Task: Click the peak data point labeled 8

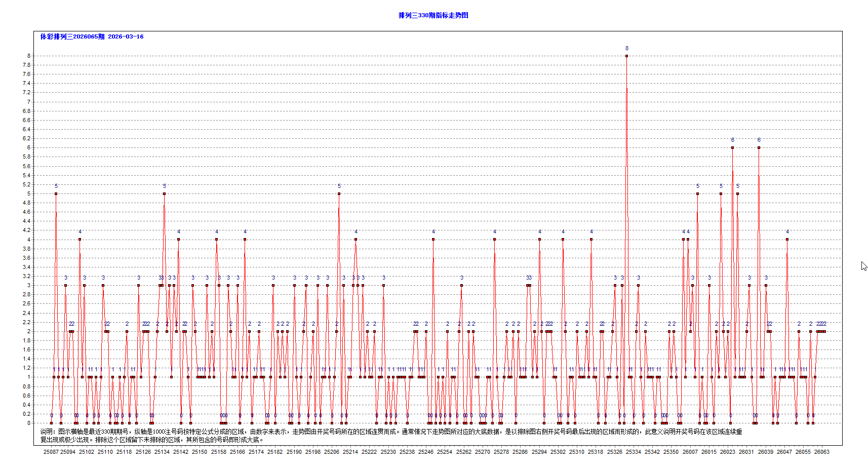Action: coord(626,55)
